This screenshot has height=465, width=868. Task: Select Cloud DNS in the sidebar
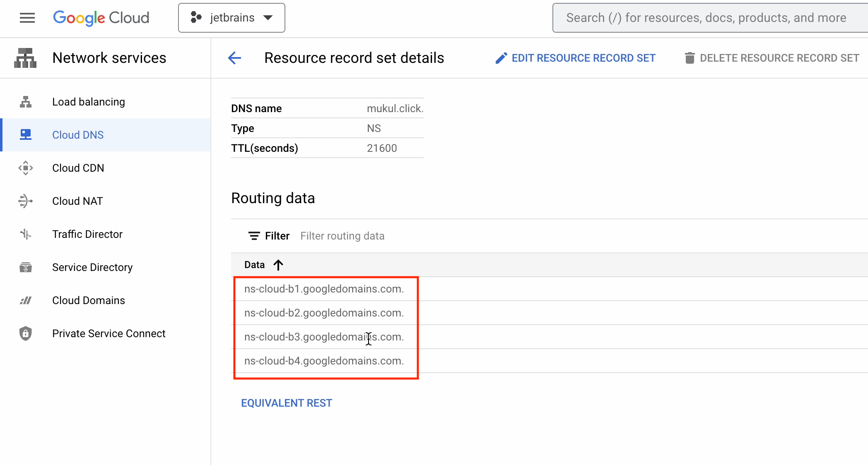pyautogui.click(x=78, y=135)
